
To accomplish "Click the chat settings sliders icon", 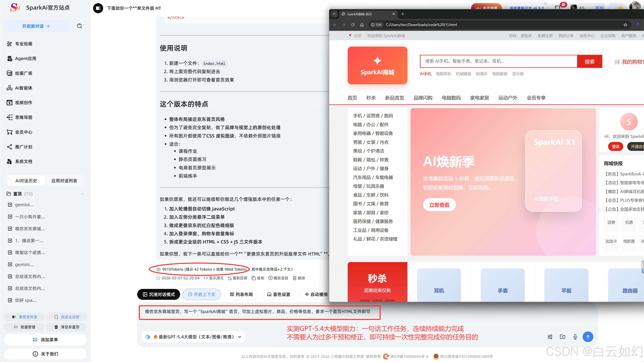I will (x=550, y=337).
